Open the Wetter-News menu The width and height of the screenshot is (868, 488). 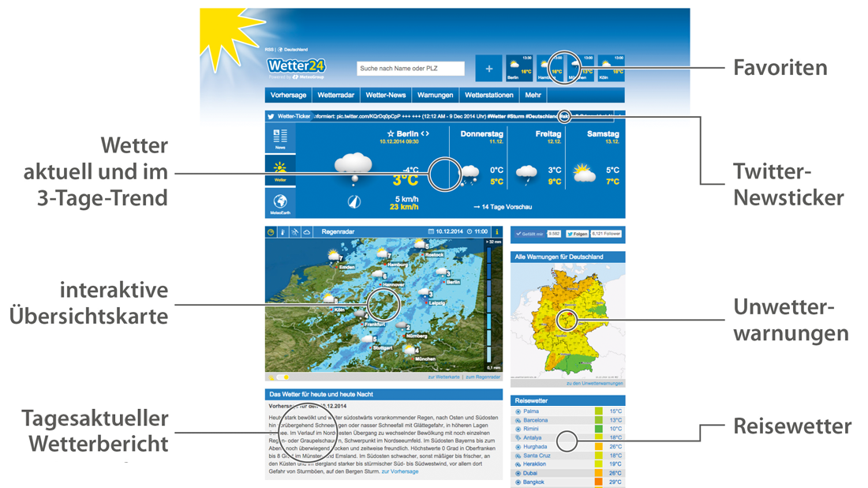(386, 96)
